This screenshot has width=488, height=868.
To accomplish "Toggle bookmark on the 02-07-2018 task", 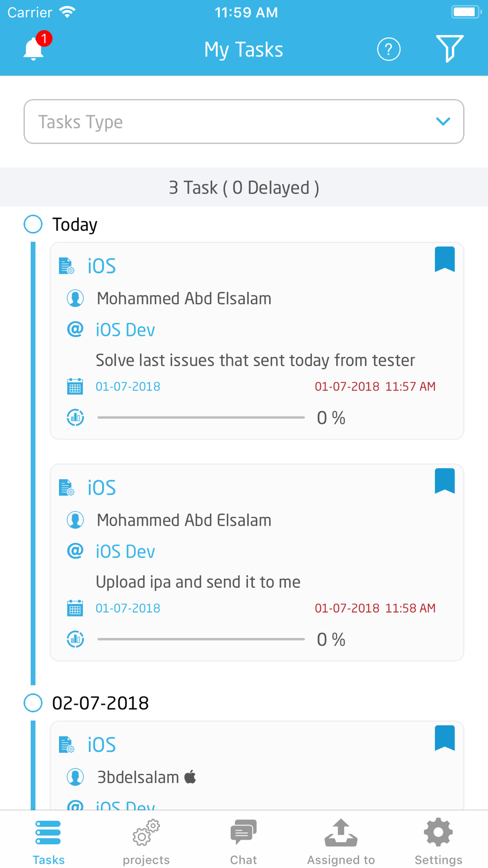I will (445, 738).
